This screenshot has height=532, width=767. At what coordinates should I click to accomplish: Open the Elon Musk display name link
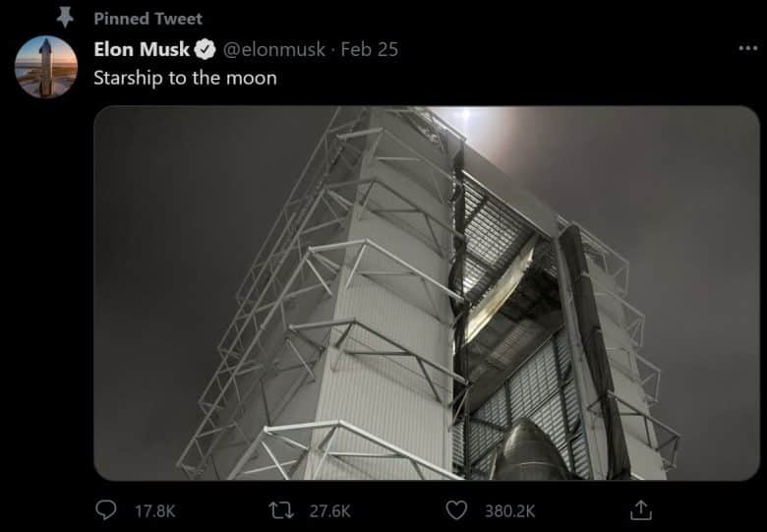point(142,49)
